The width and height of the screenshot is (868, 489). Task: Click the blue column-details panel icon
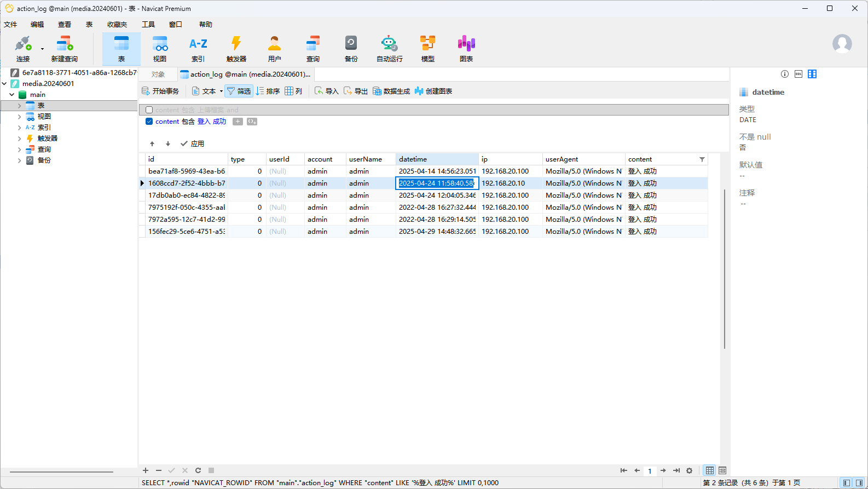coord(812,74)
